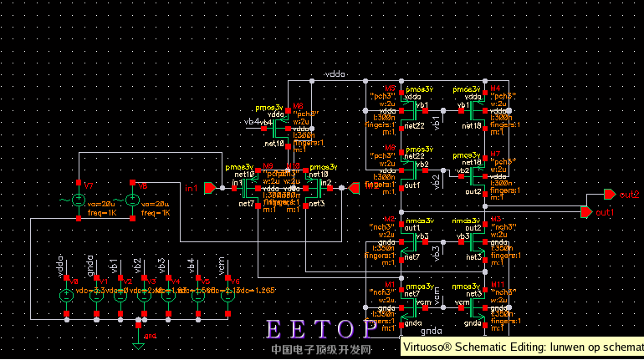
Task: Click the out1 output pin
Action: (586, 212)
